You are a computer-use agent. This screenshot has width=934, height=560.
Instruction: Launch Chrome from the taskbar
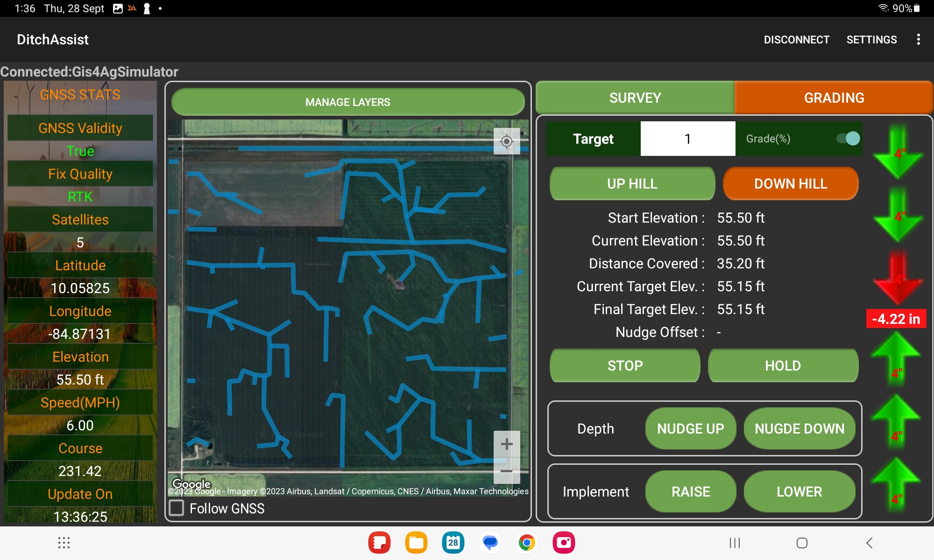tap(527, 543)
